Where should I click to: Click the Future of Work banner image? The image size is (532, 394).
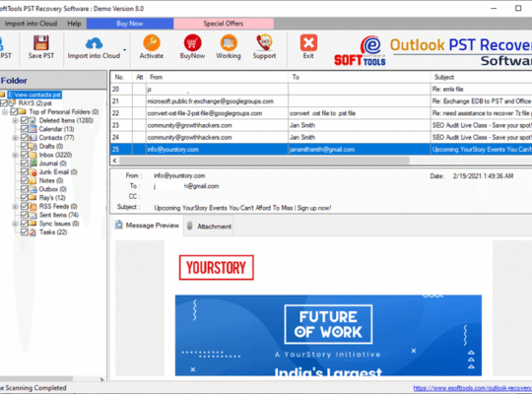[328, 335]
